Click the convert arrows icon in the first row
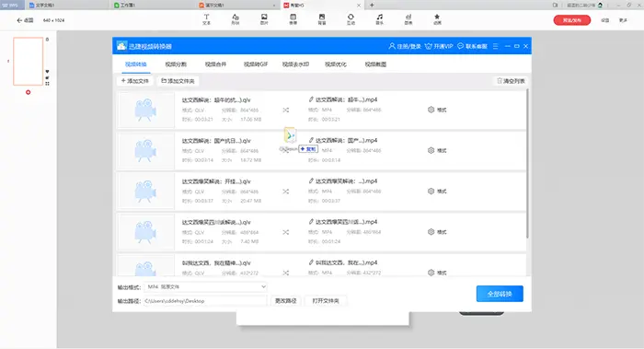Image resolution: width=644 pixels, height=349 pixels. click(286, 110)
